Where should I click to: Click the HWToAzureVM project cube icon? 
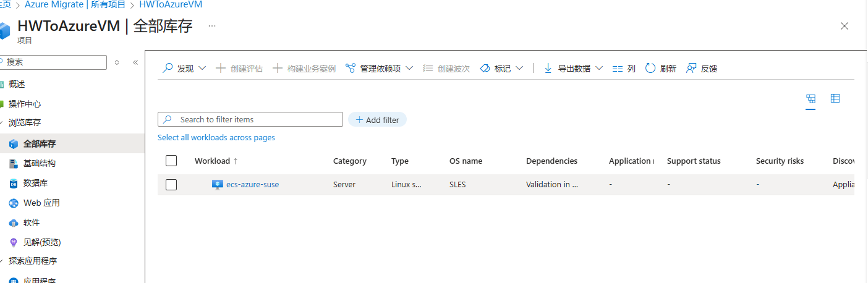coord(5,30)
